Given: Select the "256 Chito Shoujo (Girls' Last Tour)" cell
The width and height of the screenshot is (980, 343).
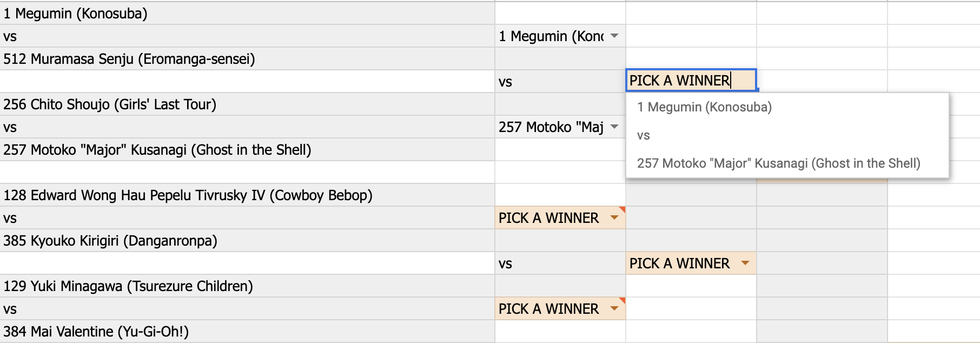Looking at the screenshot, I should [x=110, y=104].
